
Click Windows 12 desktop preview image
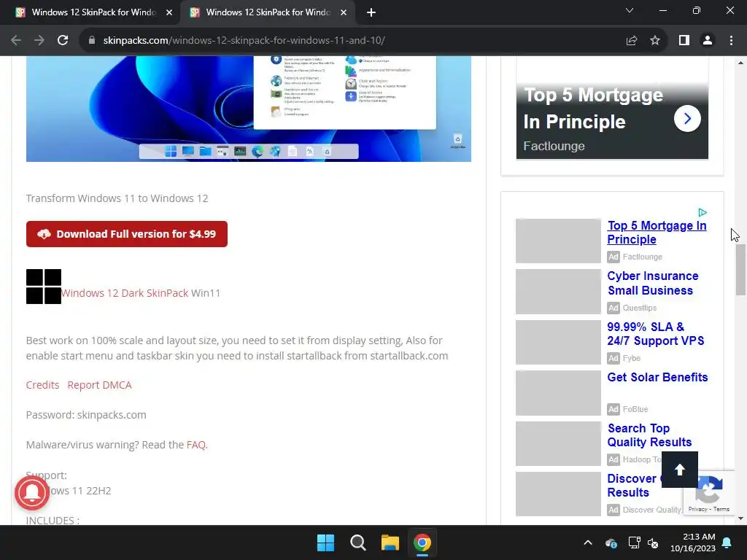249,109
